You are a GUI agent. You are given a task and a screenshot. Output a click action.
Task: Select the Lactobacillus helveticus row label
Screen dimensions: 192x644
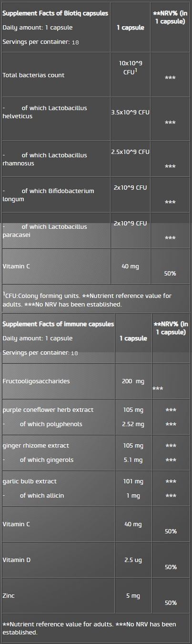[45, 112]
